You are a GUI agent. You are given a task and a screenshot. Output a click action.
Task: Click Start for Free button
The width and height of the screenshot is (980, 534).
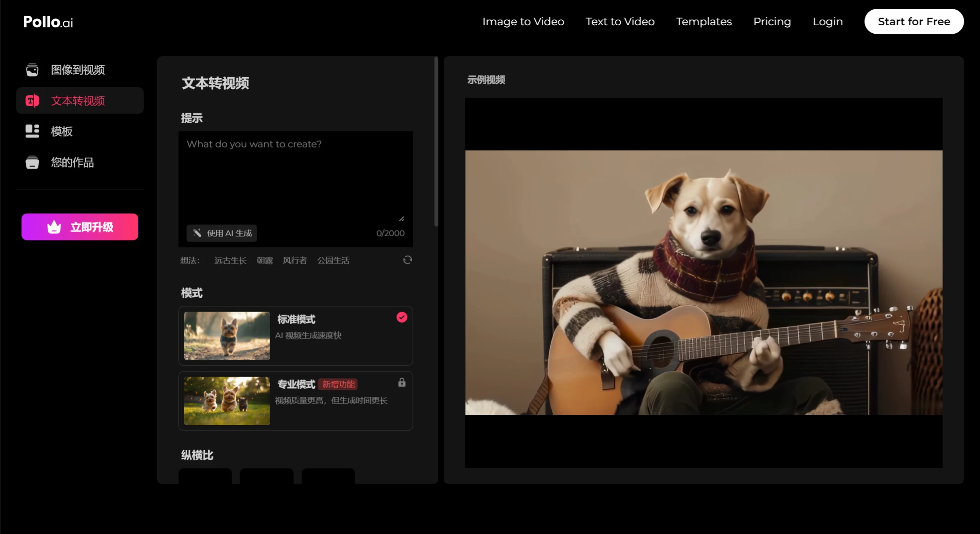pos(914,22)
